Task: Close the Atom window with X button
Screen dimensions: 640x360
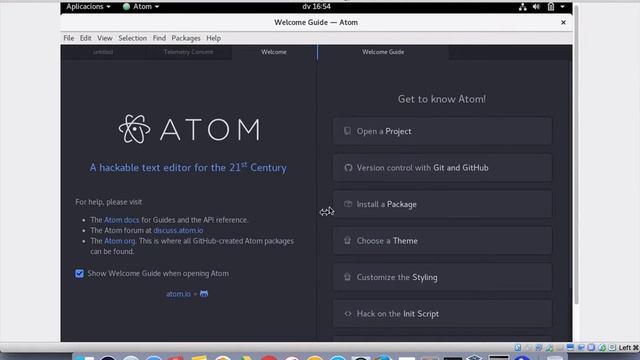Action: (x=563, y=22)
